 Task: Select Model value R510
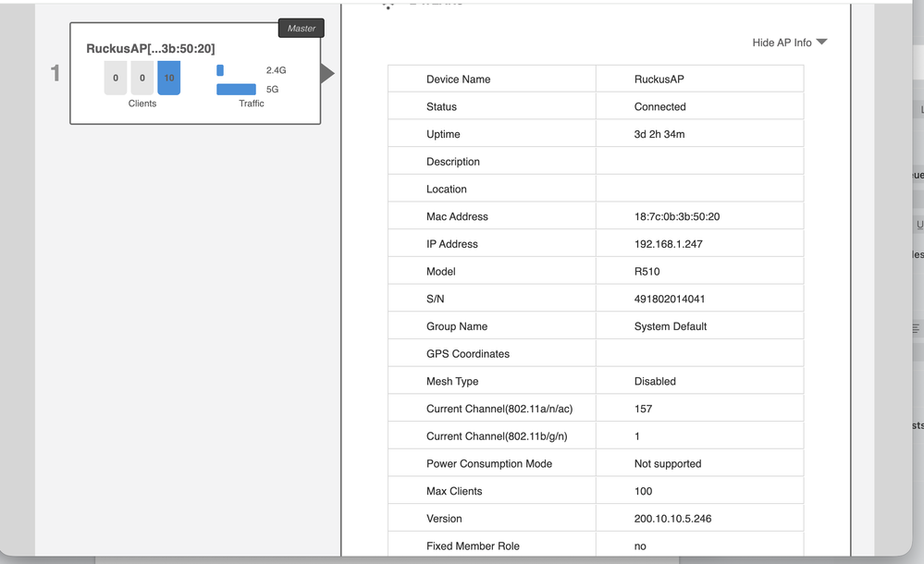pos(647,272)
